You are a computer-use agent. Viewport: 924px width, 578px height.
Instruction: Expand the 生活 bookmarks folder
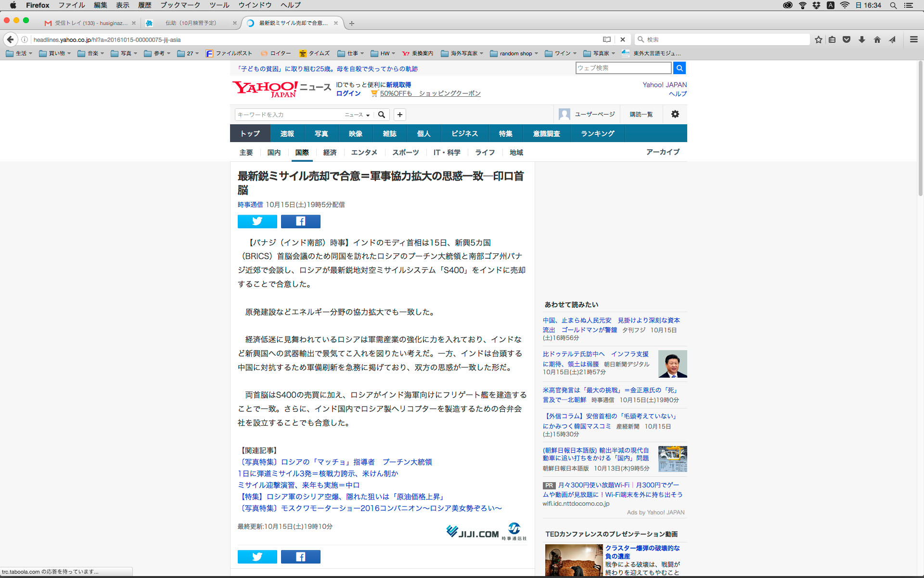(19, 53)
